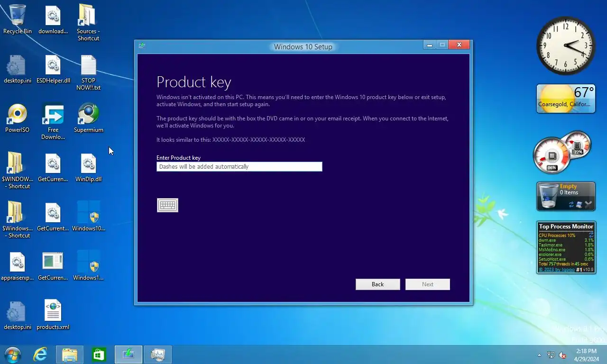The height and width of the screenshot is (364, 607).
Task: Click the middle icon on recycle gadget
Action: 579,204
